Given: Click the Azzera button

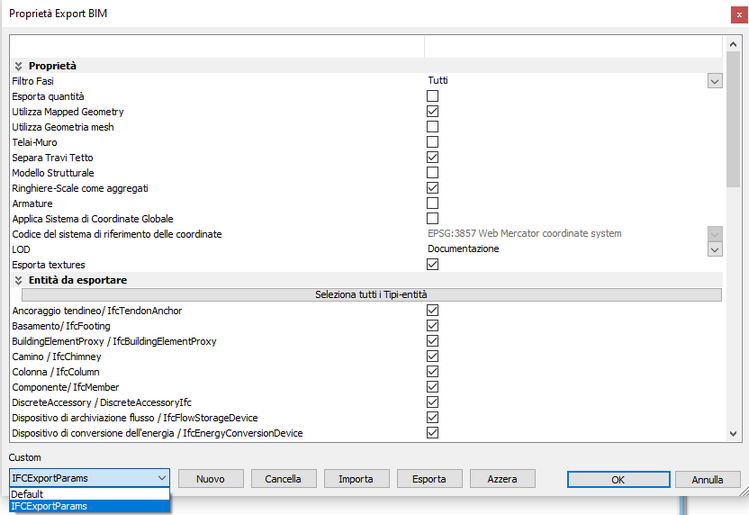Looking at the screenshot, I should pyautogui.click(x=503, y=479).
